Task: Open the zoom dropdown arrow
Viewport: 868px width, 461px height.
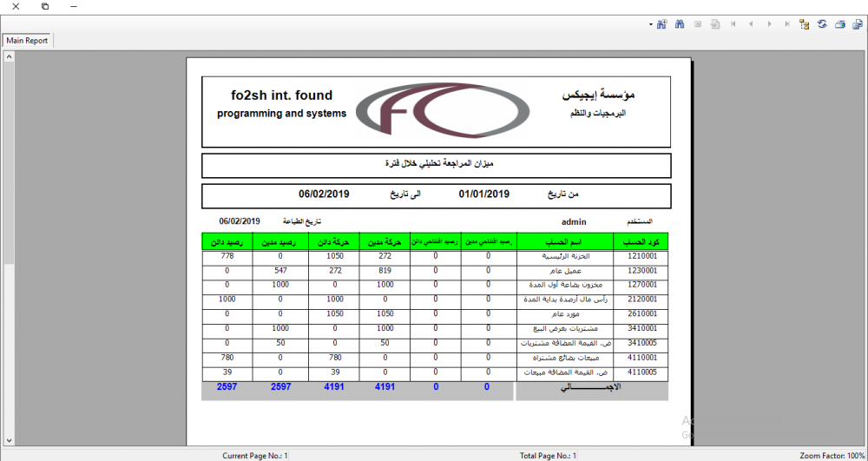Action: pos(650,25)
